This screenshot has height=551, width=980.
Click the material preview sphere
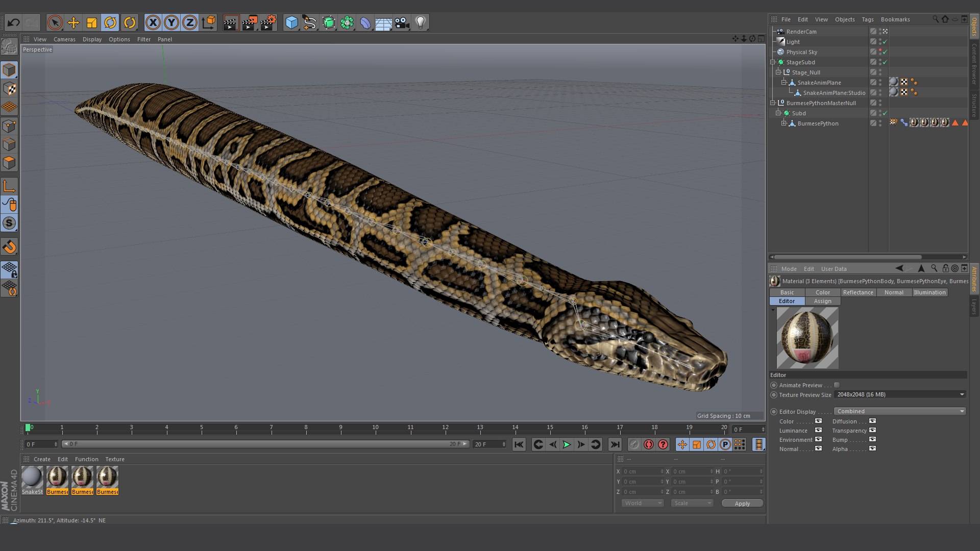pos(807,338)
